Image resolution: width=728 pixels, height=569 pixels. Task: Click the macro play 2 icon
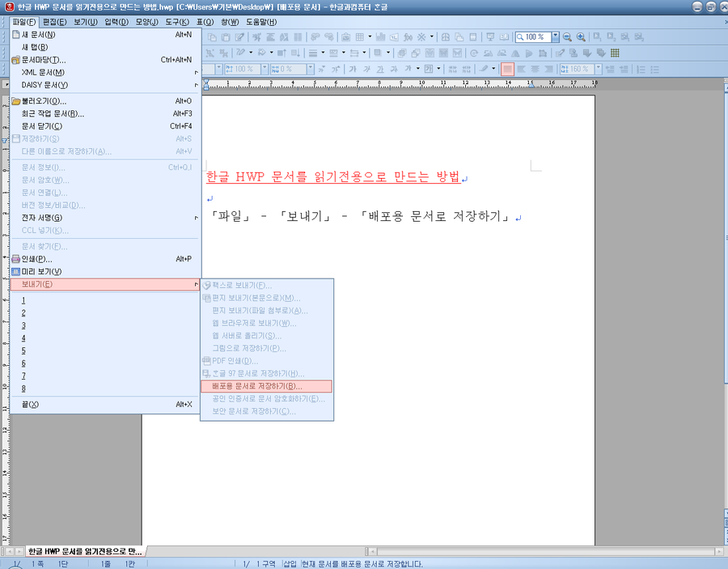[x=612, y=36]
